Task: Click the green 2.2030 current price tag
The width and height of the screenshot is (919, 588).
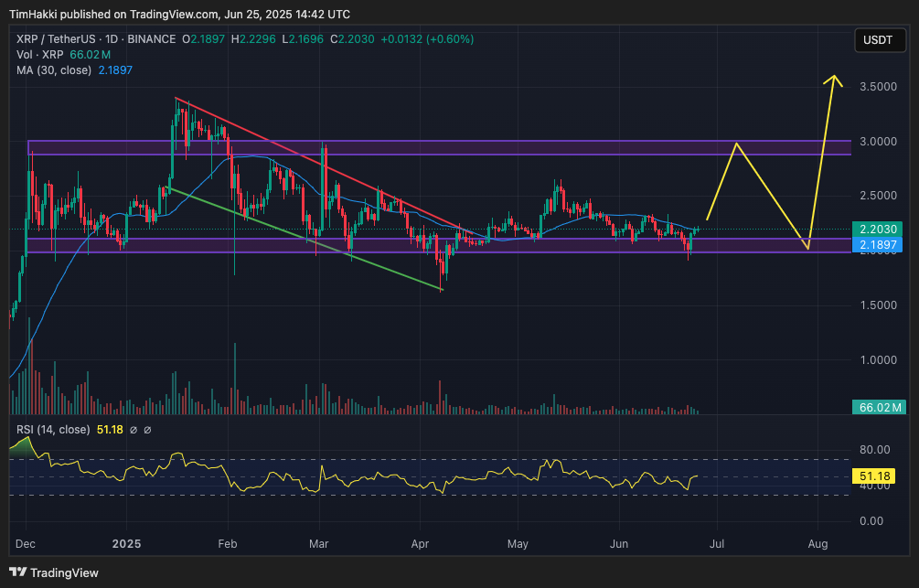Action: point(877,230)
